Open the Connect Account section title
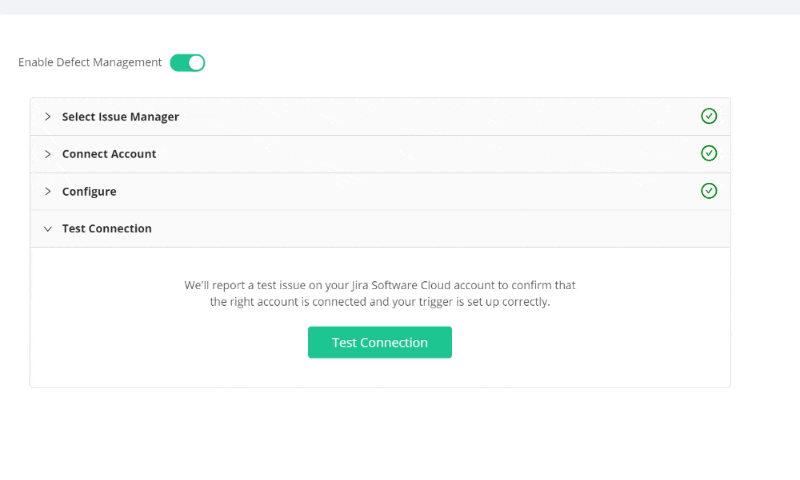Image resolution: width=800 pixels, height=480 pixels. click(109, 154)
